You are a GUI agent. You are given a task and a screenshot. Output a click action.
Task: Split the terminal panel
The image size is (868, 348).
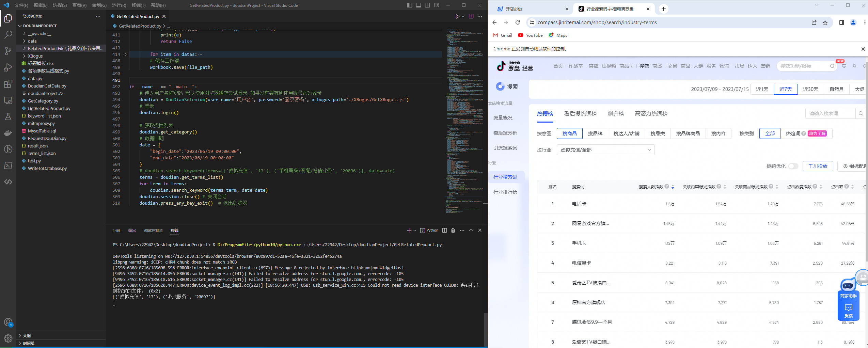[444, 231]
